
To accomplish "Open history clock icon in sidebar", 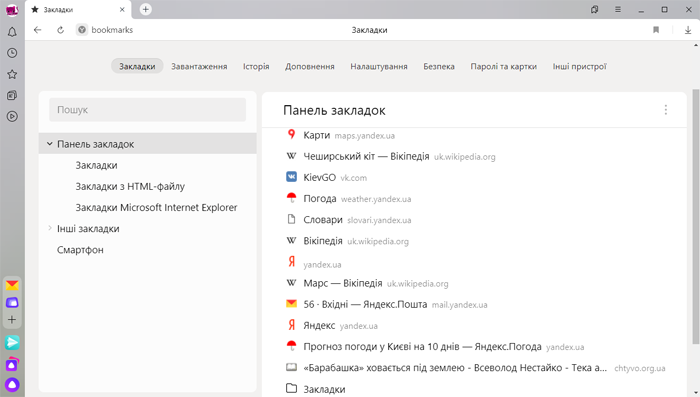I will pyautogui.click(x=12, y=53).
